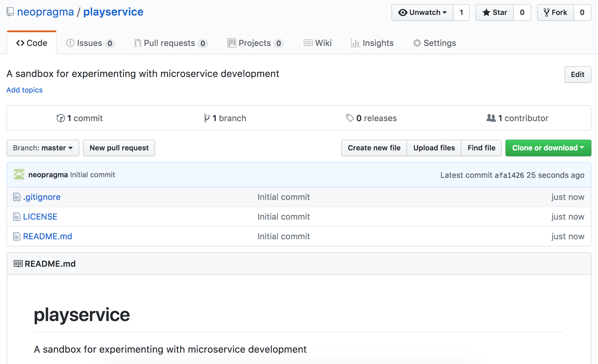This screenshot has height=364, width=598.
Task: Click the commit bar's Initial commit message
Action: pos(93,175)
